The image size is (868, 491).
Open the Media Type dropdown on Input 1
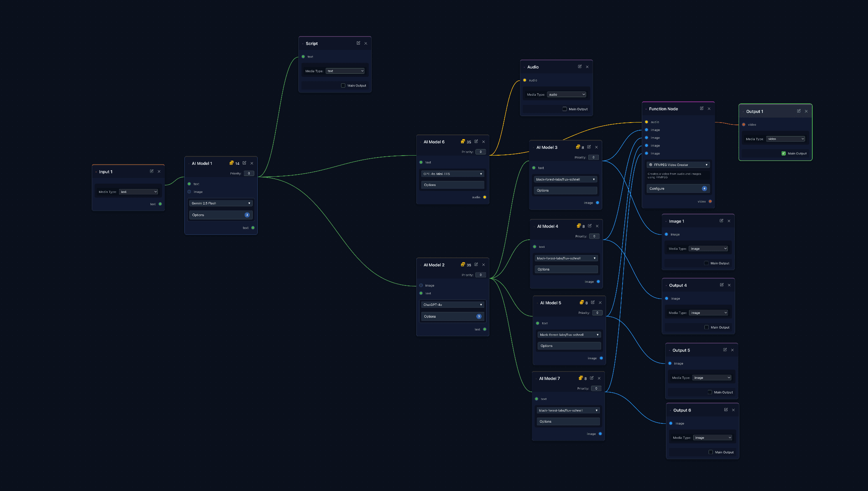click(138, 191)
